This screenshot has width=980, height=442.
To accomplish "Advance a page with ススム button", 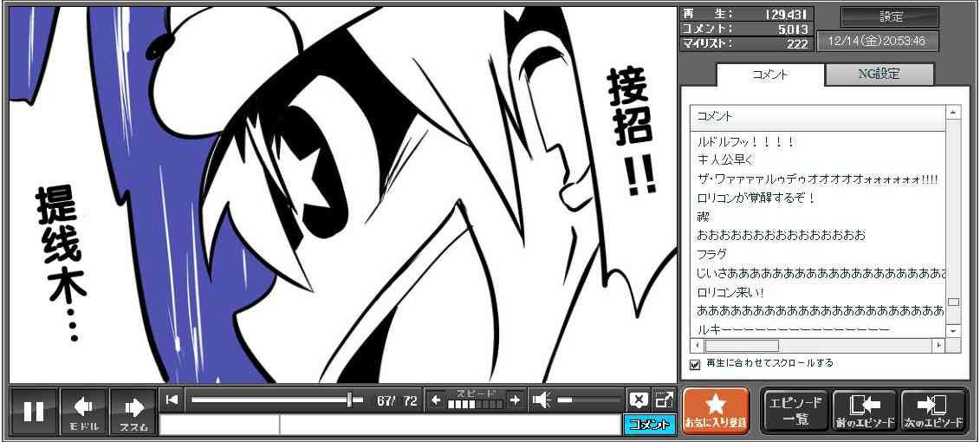I will coord(133,411).
